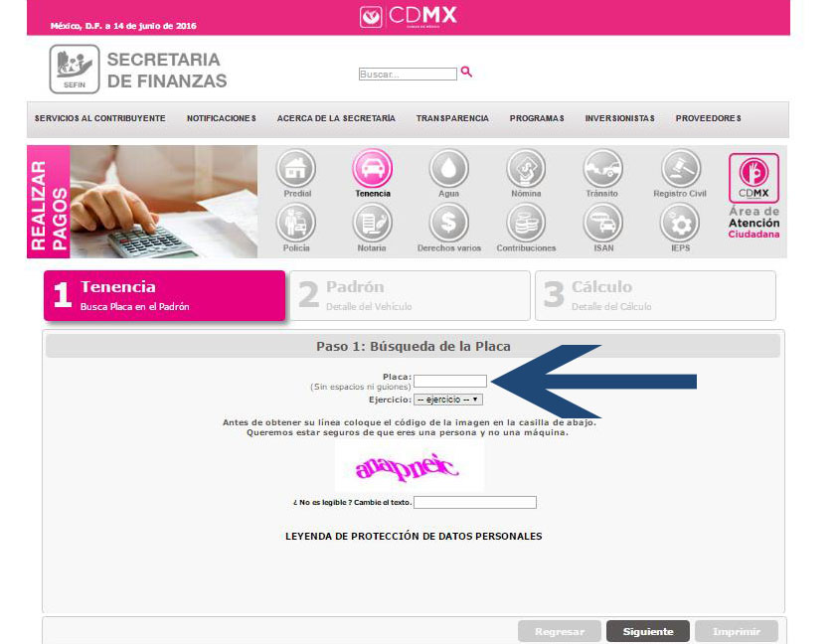Screen dimensions: 836x644
Task: Open the Registro Civil gavel icon
Action: tap(680, 169)
